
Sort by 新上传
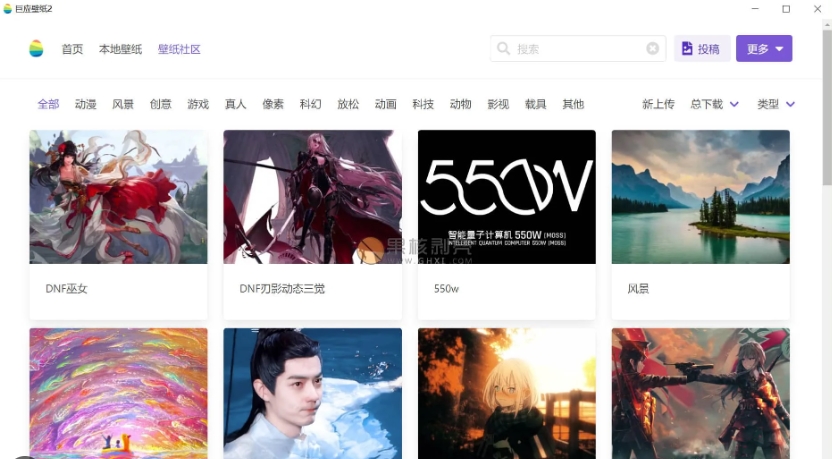tap(658, 104)
